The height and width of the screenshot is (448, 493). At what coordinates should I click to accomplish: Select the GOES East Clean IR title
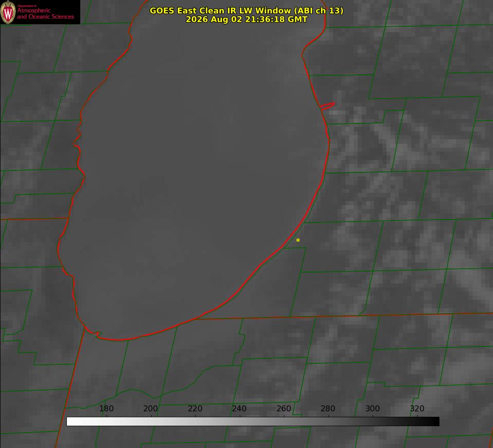(246, 10)
